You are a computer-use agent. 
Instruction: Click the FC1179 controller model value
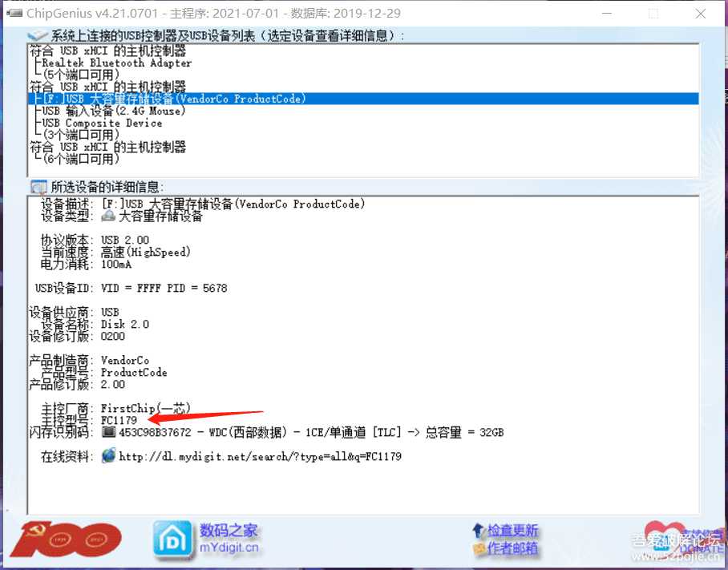click(x=119, y=420)
